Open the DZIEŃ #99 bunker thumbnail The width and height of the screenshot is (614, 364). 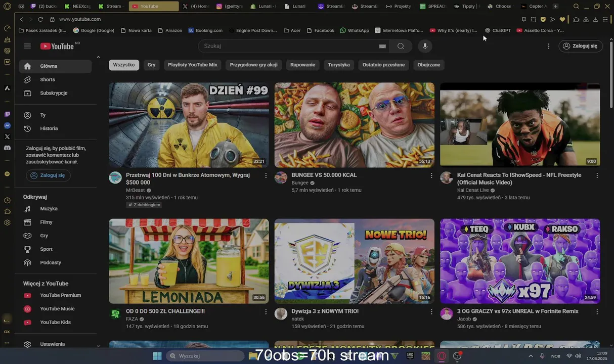[x=189, y=125]
